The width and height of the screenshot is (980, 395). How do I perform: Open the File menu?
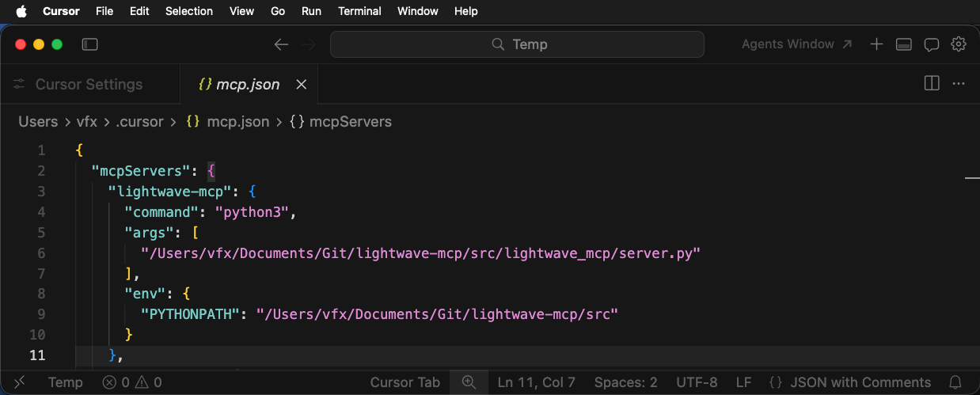point(104,11)
